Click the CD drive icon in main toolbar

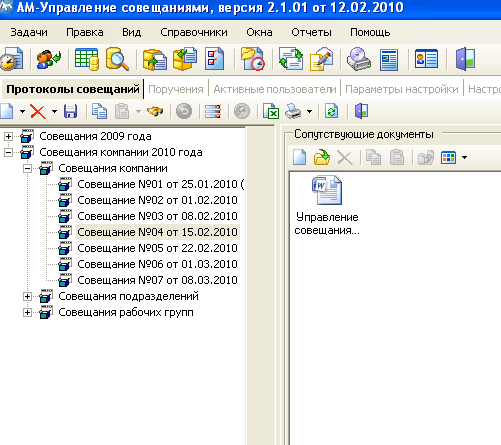(359, 59)
